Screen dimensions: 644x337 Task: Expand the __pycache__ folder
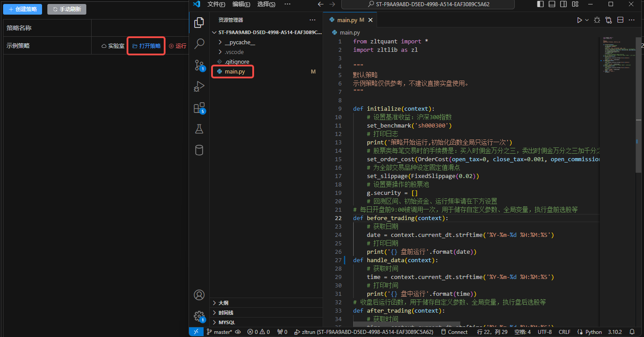pos(239,42)
